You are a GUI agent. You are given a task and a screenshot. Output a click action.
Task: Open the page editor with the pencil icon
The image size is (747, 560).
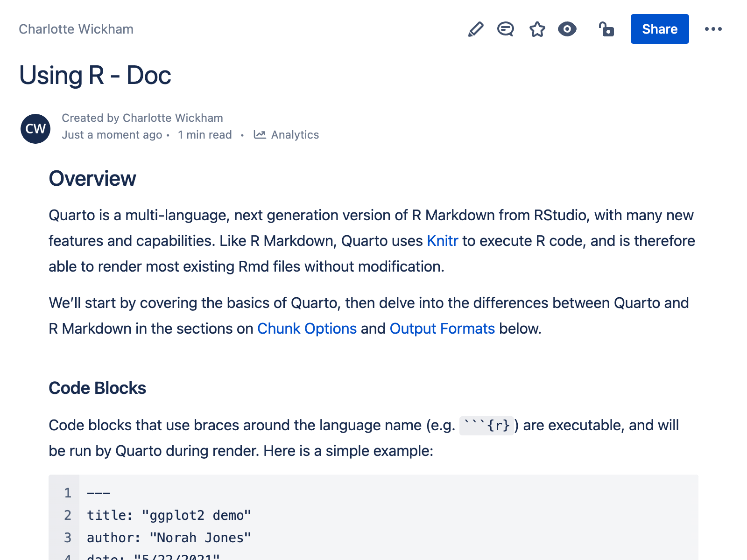coord(475,29)
